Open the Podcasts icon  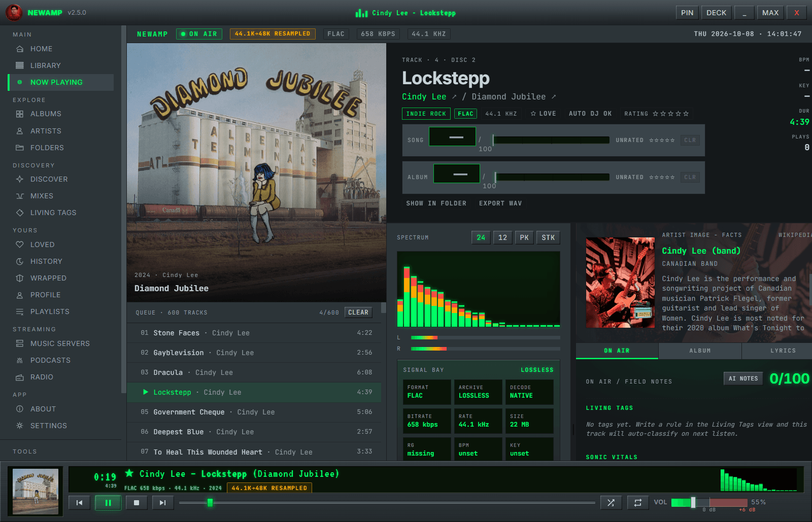[x=20, y=360]
